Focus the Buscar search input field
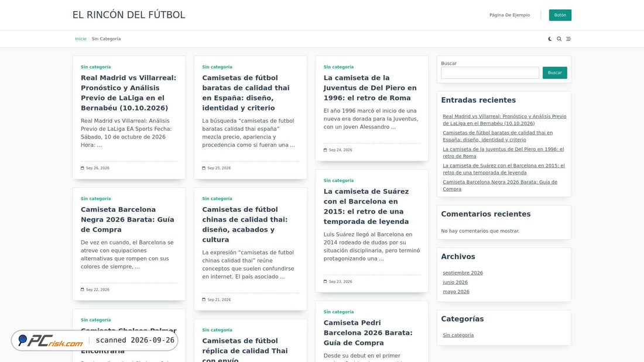Image resolution: width=644 pixels, height=362 pixels. pos(489,73)
